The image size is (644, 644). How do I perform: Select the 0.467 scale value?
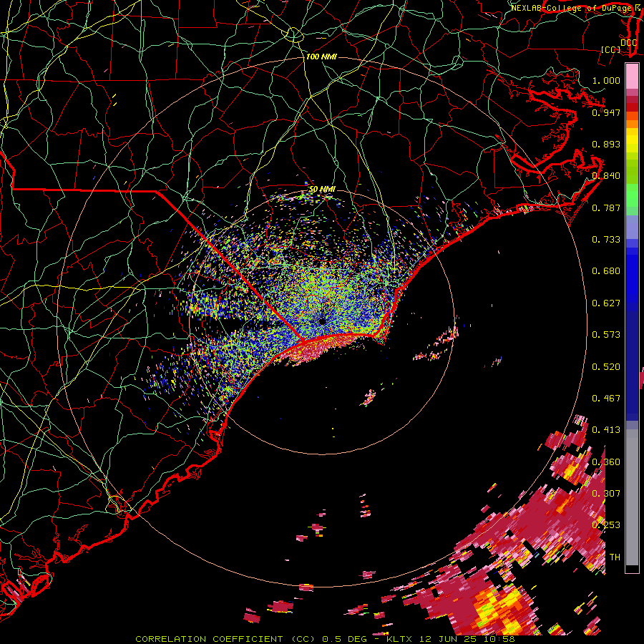point(606,398)
